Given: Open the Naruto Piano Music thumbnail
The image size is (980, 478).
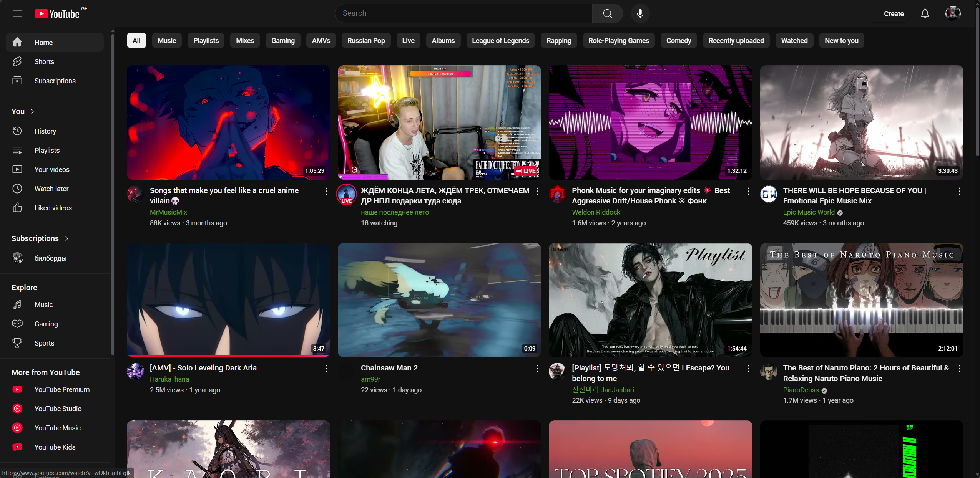Looking at the screenshot, I should pos(861,299).
